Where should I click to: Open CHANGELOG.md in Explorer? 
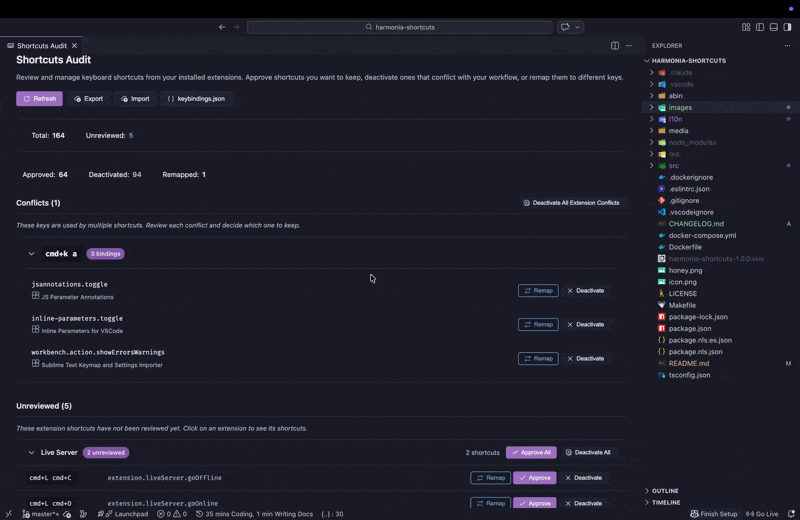point(696,224)
